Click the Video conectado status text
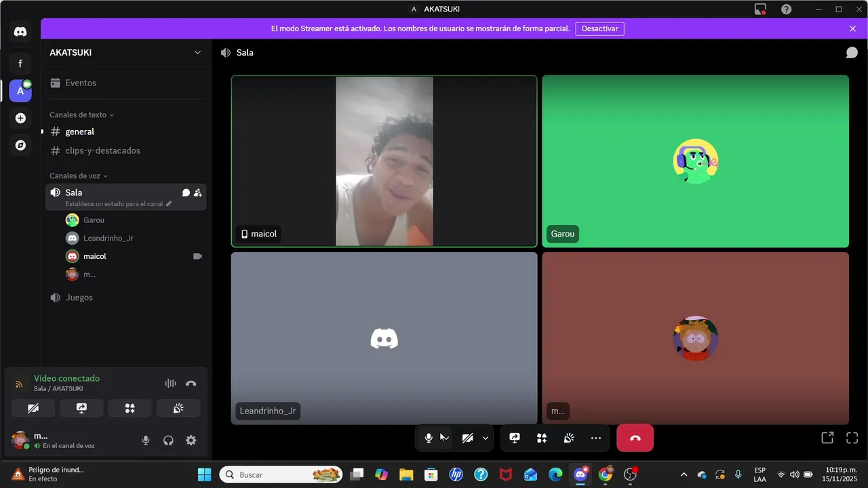 66,378
